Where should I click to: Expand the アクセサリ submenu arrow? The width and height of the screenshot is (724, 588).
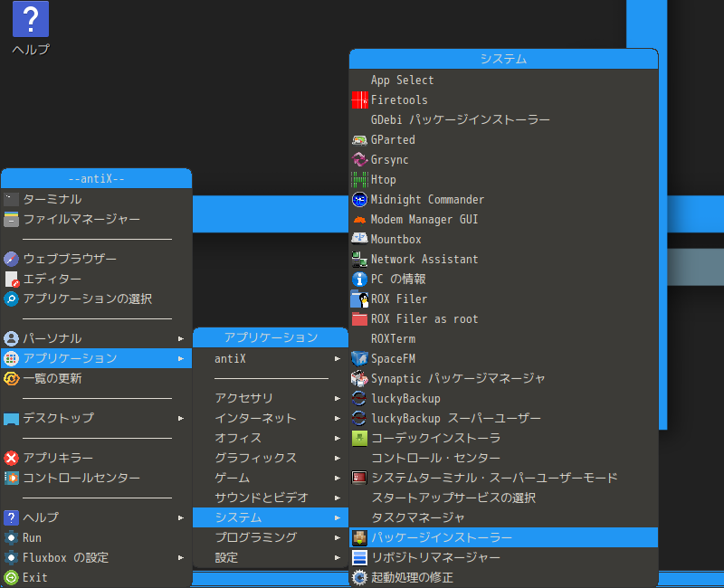click(338, 398)
